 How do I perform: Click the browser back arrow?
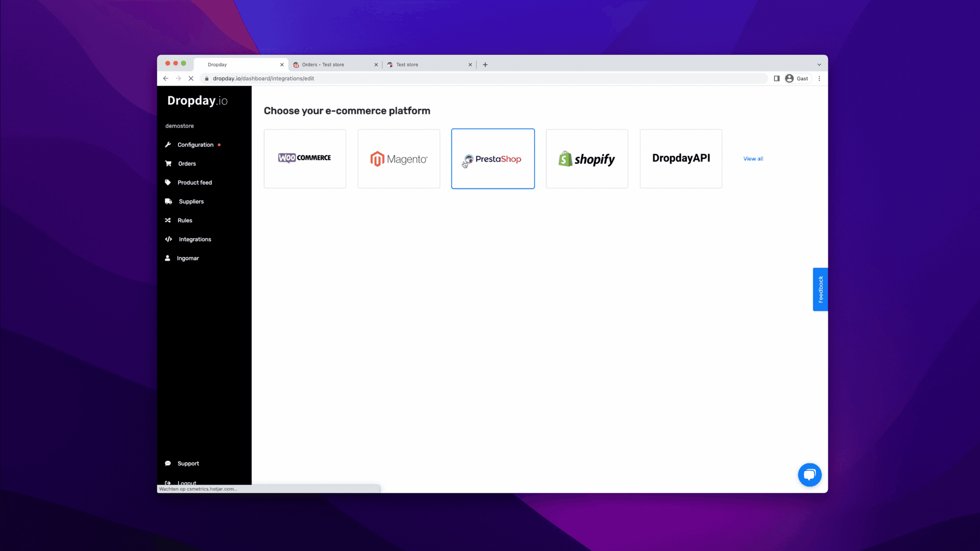pyautogui.click(x=165, y=78)
